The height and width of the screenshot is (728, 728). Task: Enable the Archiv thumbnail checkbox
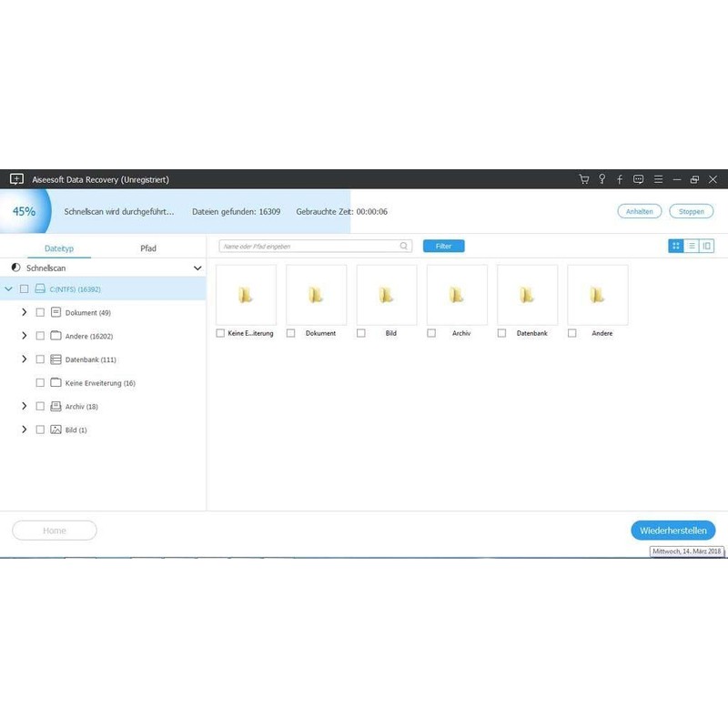click(x=430, y=333)
